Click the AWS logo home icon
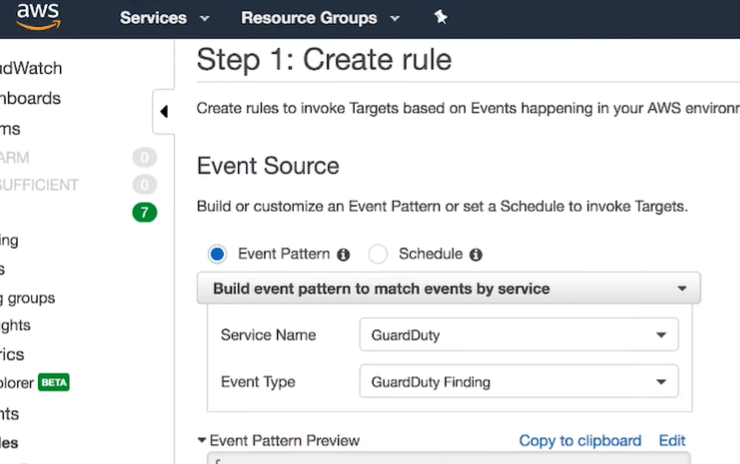This screenshot has height=464, width=740. click(37, 16)
